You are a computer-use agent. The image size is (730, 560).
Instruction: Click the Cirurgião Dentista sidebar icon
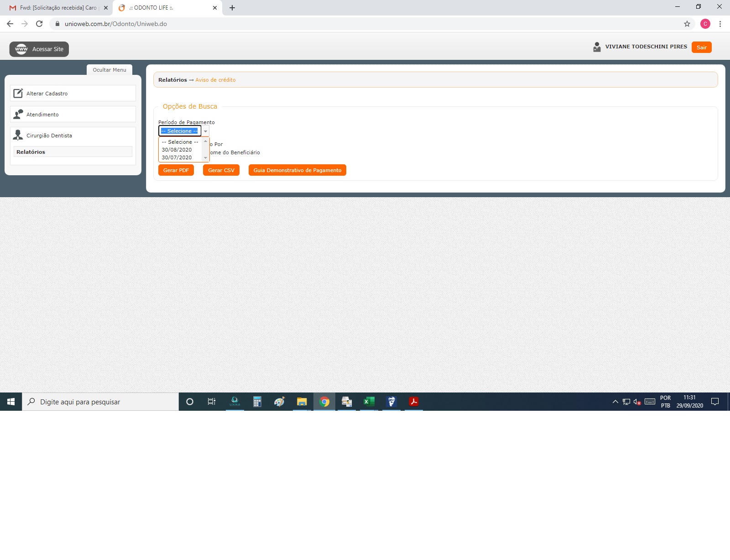click(x=18, y=135)
